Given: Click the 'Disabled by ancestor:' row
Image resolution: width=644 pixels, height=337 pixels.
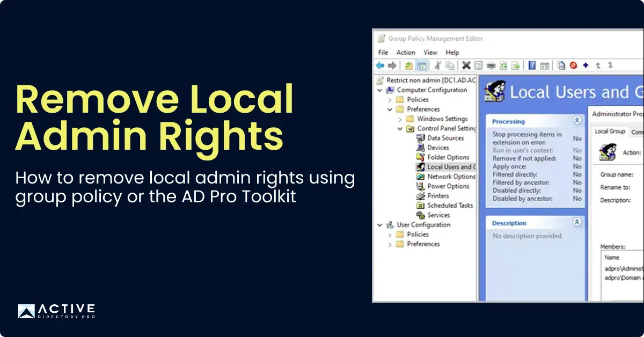Looking at the screenshot, I should (x=537, y=199).
